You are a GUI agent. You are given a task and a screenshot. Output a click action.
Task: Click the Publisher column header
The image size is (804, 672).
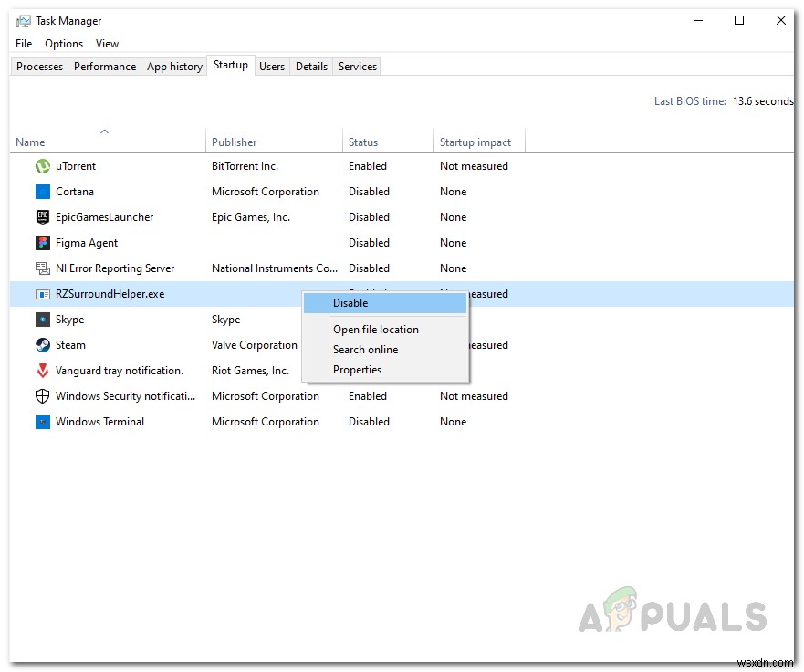pyautogui.click(x=234, y=142)
